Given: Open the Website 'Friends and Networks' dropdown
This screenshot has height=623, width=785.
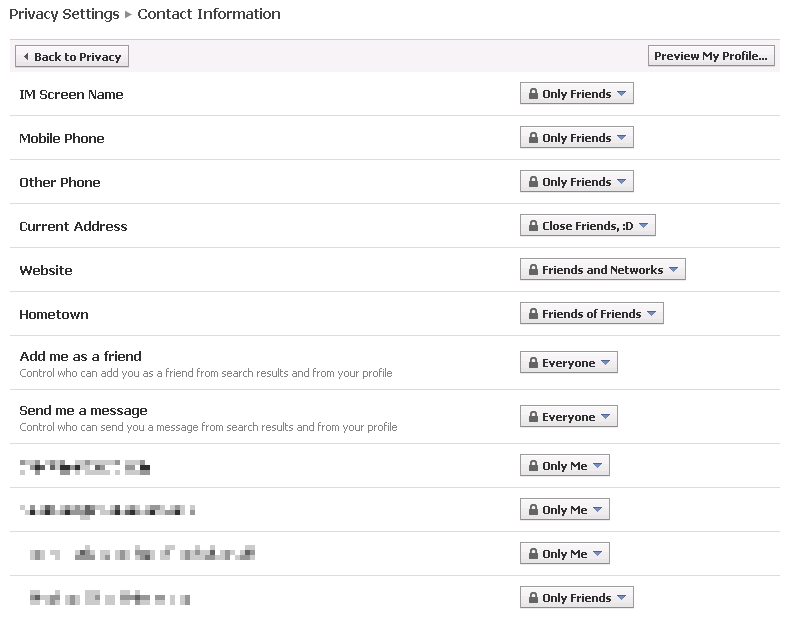Looking at the screenshot, I should click(x=602, y=270).
